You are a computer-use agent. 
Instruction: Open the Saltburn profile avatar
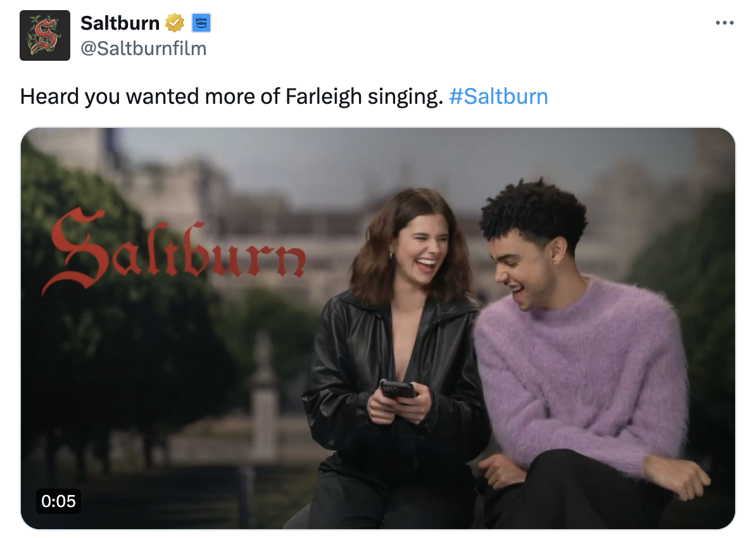click(x=45, y=35)
